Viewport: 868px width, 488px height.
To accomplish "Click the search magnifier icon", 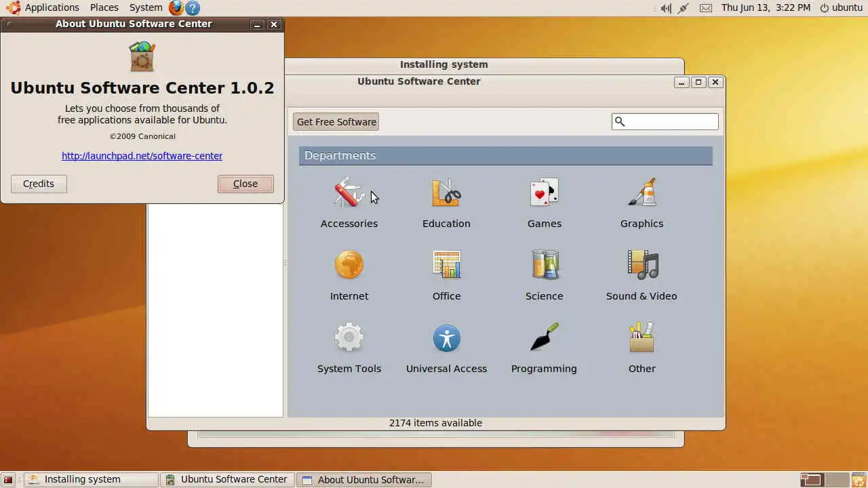I will 619,121.
